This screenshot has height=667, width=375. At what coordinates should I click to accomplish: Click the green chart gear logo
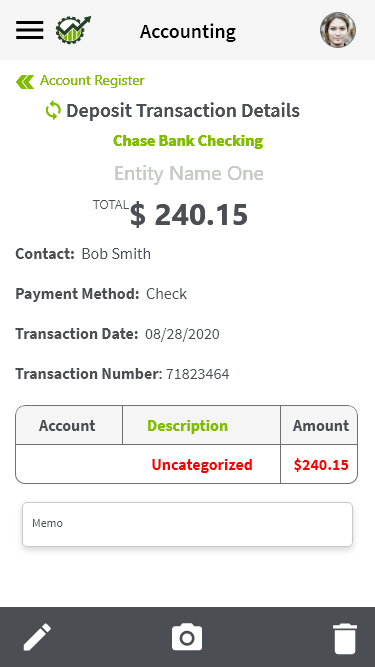pyautogui.click(x=73, y=29)
